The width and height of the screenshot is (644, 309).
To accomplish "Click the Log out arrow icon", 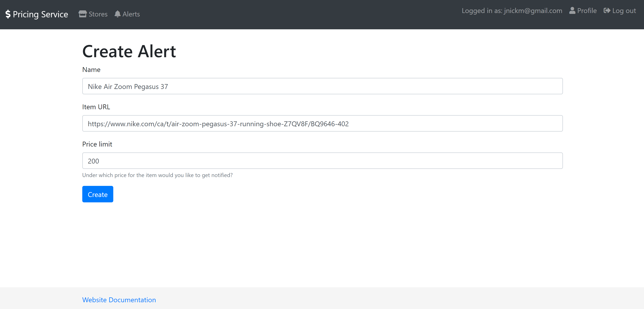I will click(x=607, y=11).
